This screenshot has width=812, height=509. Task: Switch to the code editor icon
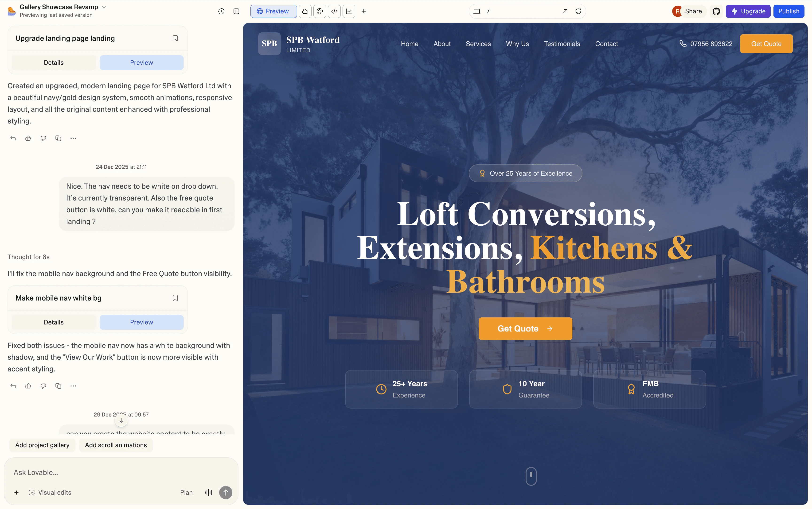tap(334, 11)
